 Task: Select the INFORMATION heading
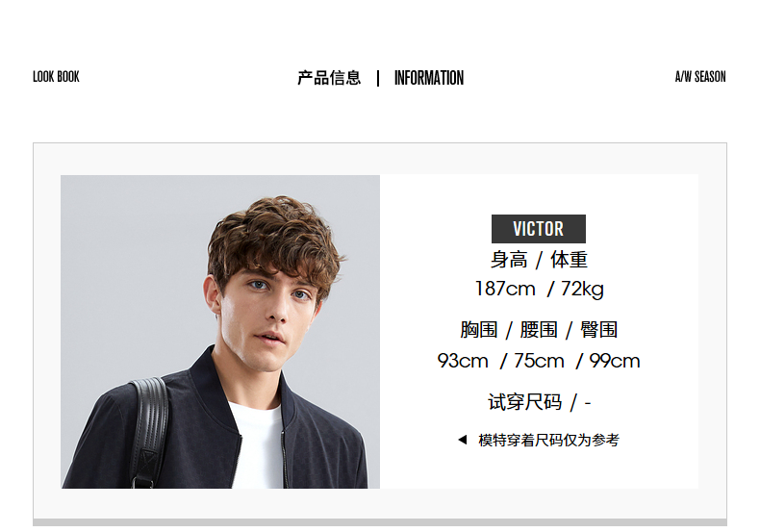pyautogui.click(x=428, y=78)
